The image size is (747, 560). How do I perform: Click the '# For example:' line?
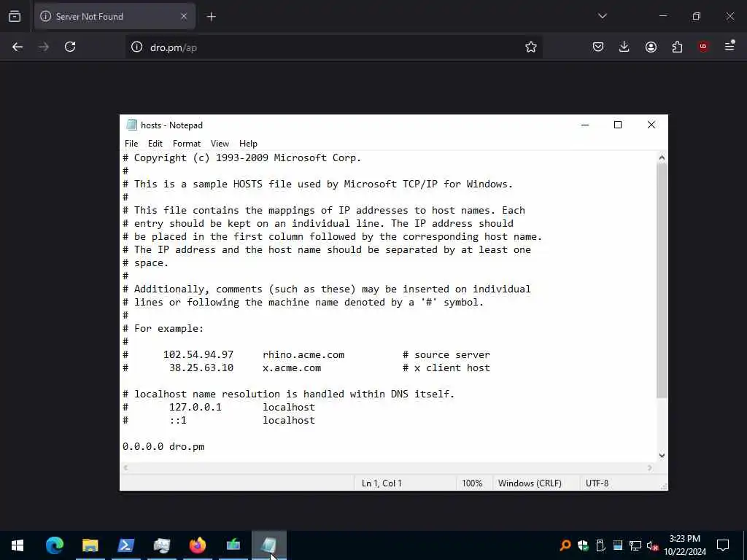point(163,329)
